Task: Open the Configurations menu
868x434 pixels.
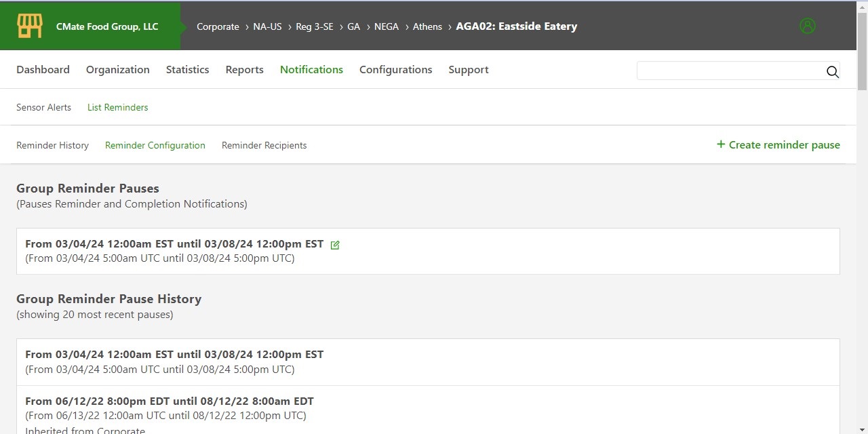Action: 396,69
